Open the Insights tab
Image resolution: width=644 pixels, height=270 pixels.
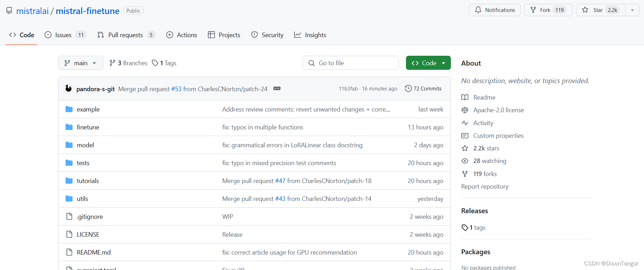tap(310, 35)
